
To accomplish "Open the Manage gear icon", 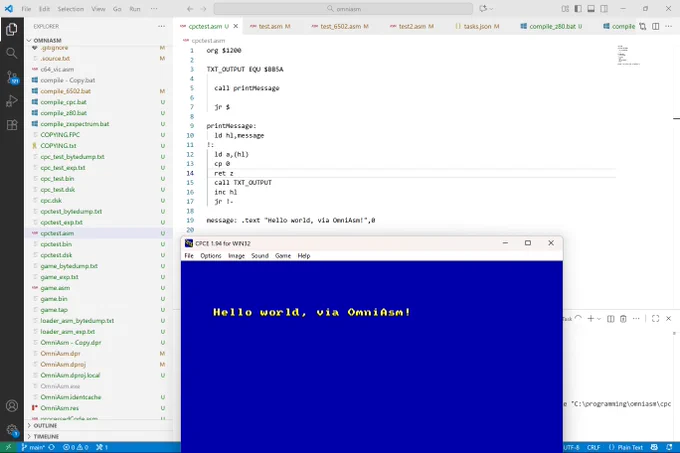I will click(x=12, y=430).
